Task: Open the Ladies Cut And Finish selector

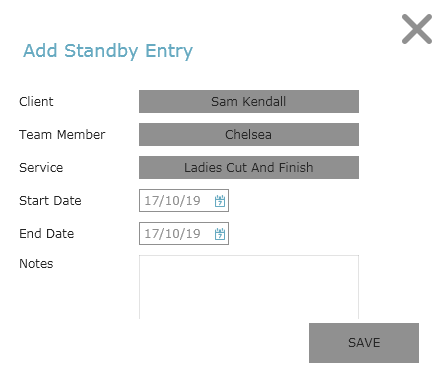Action: pyautogui.click(x=249, y=167)
